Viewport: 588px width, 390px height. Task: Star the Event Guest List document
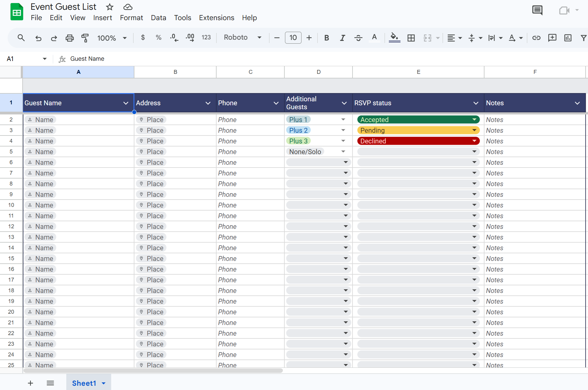[110, 7]
